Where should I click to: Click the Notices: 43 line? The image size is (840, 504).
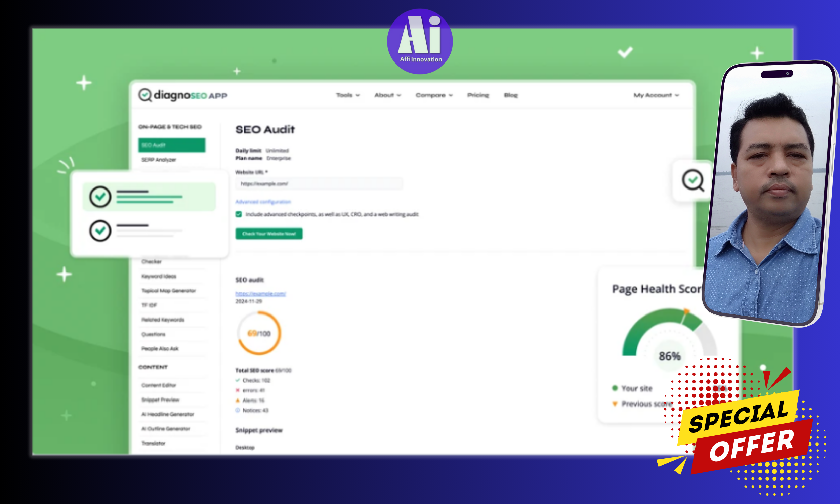252,410
